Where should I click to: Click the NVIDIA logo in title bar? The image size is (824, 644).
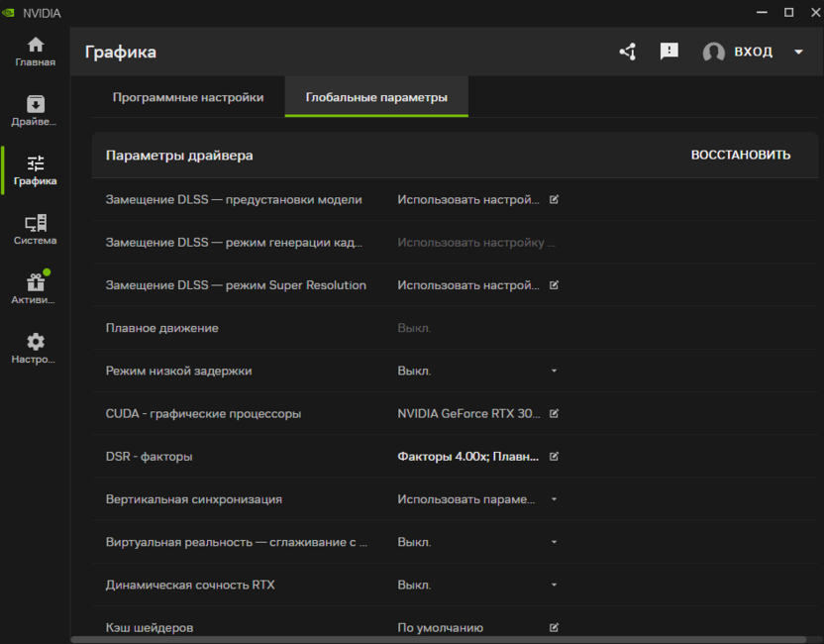tap(8, 13)
